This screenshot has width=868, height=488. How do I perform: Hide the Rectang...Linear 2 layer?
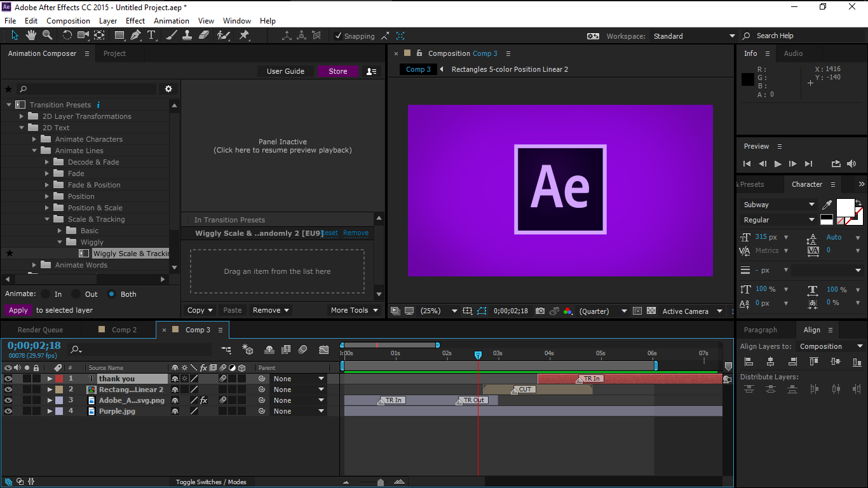[8, 390]
